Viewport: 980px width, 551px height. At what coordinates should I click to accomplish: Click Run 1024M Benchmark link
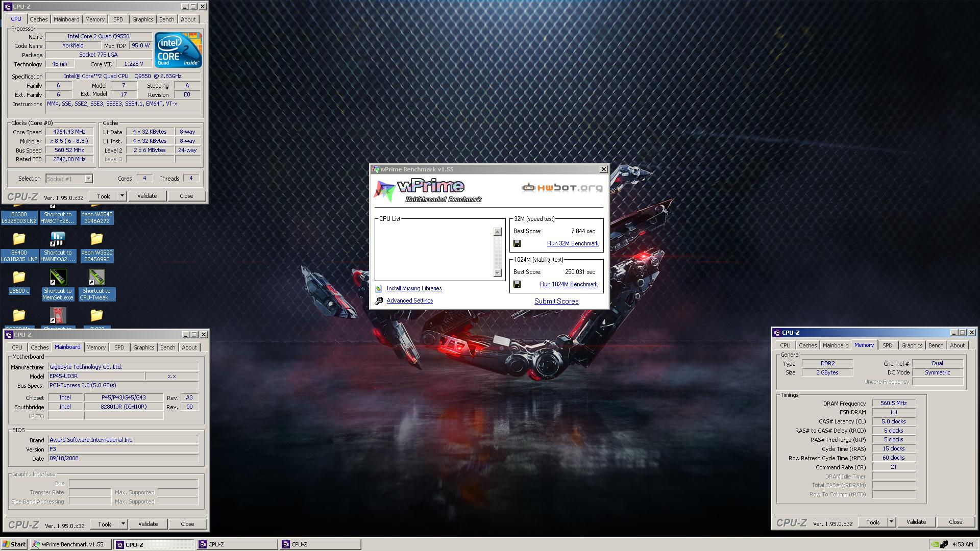(x=569, y=285)
